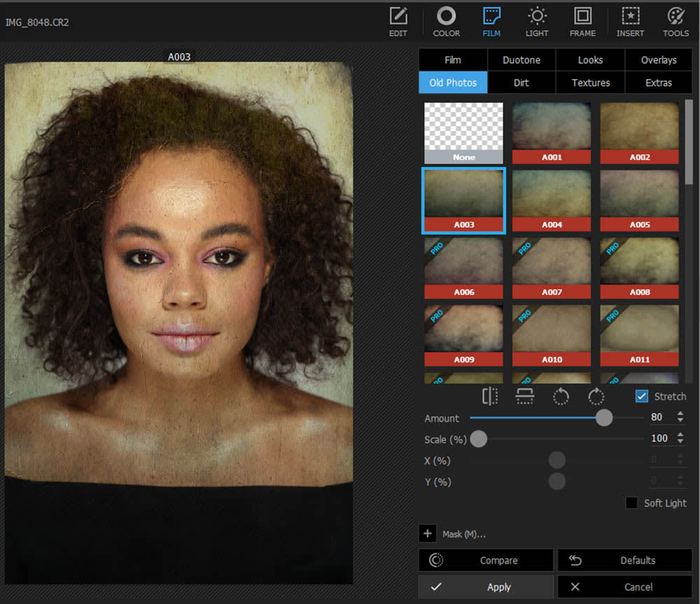This screenshot has height=604, width=700.
Task: Open the Mask (M)... options
Action: 463,534
